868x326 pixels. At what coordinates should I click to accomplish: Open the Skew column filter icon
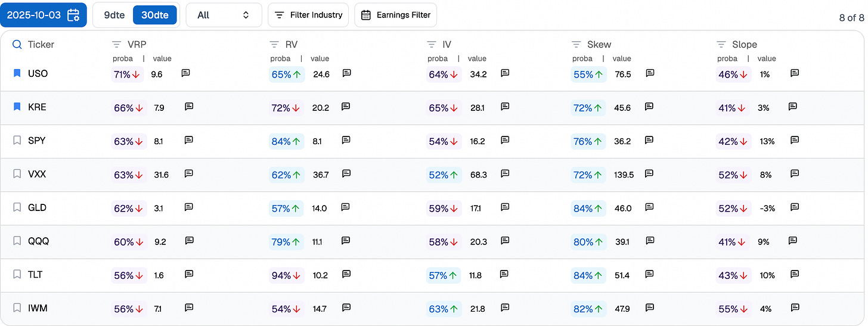(576, 44)
